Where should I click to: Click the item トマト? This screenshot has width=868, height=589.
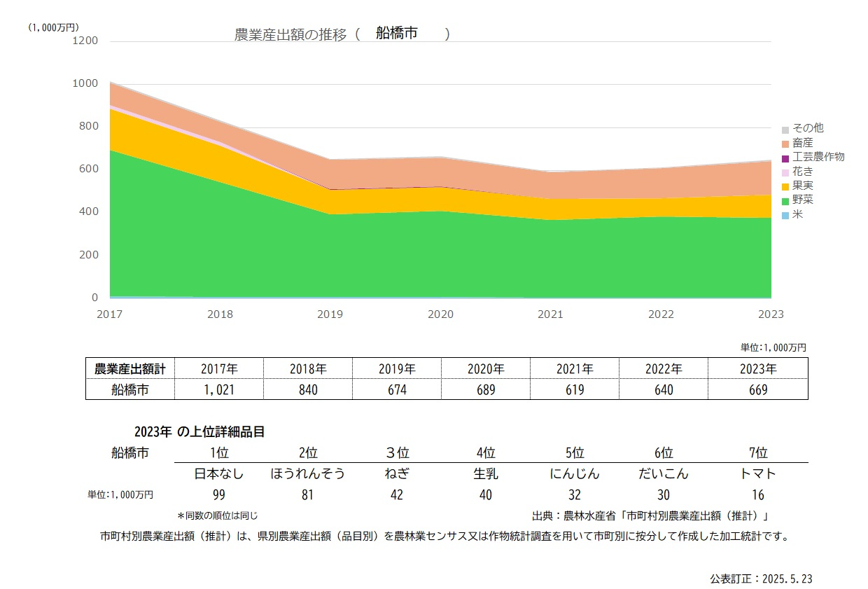click(757, 473)
